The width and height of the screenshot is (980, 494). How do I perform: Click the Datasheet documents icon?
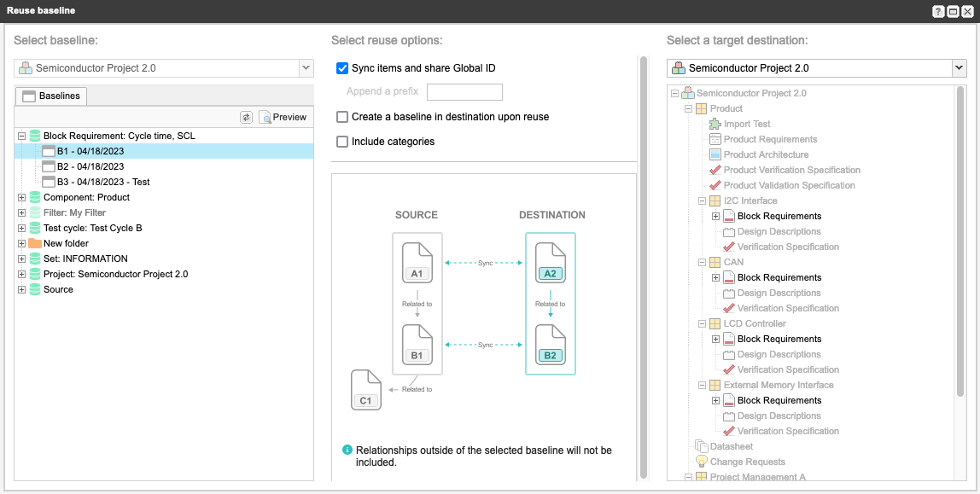[701, 446]
